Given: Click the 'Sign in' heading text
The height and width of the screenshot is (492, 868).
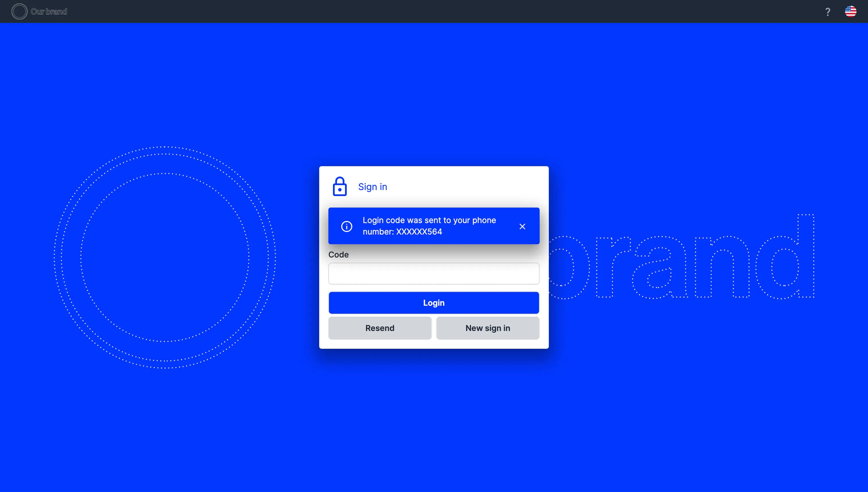Looking at the screenshot, I should tap(372, 187).
